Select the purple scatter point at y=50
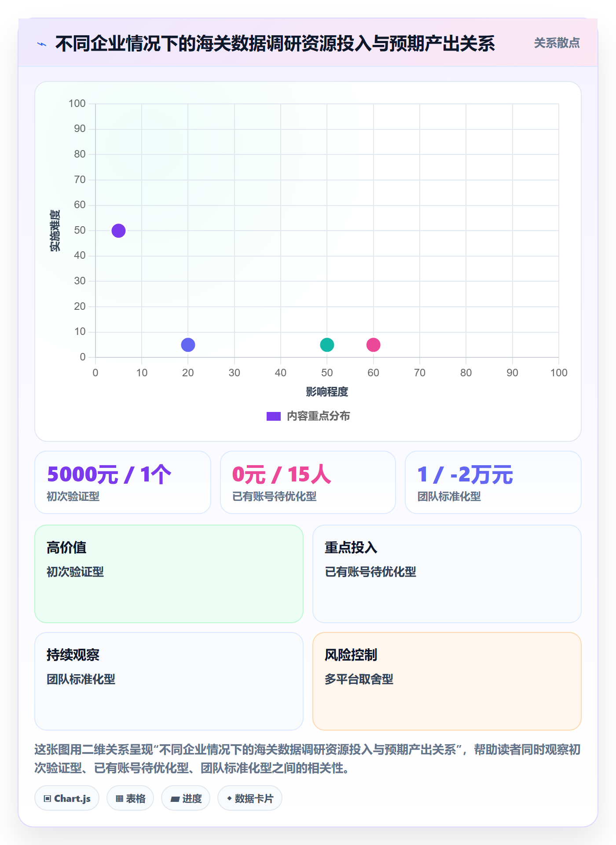This screenshot has height=845, width=616. [118, 231]
